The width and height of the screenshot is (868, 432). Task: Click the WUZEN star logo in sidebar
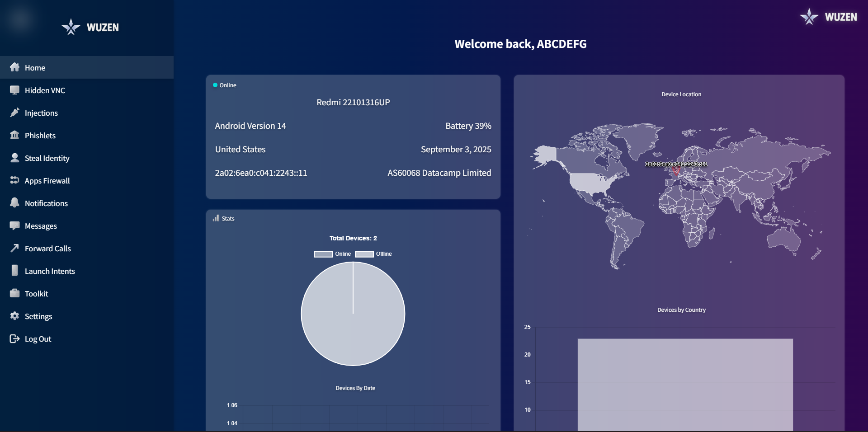coord(71,27)
